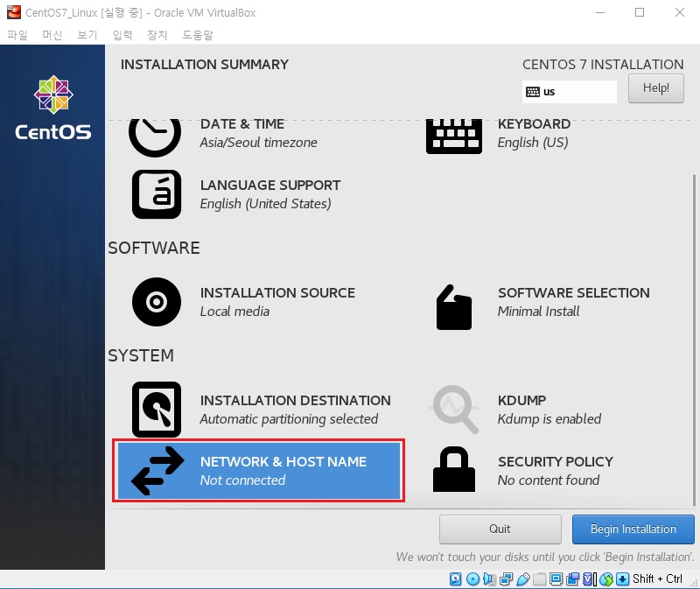Click the host key down-arrow icon

pos(622,579)
